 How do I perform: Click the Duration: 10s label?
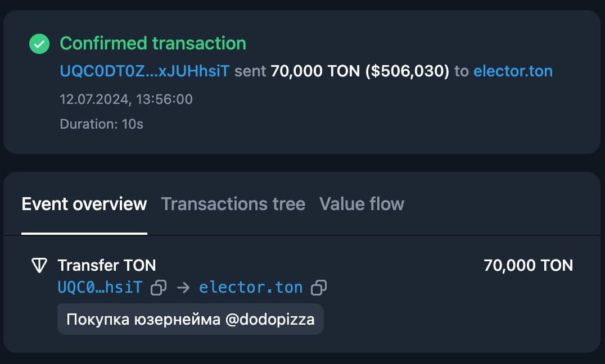(101, 124)
